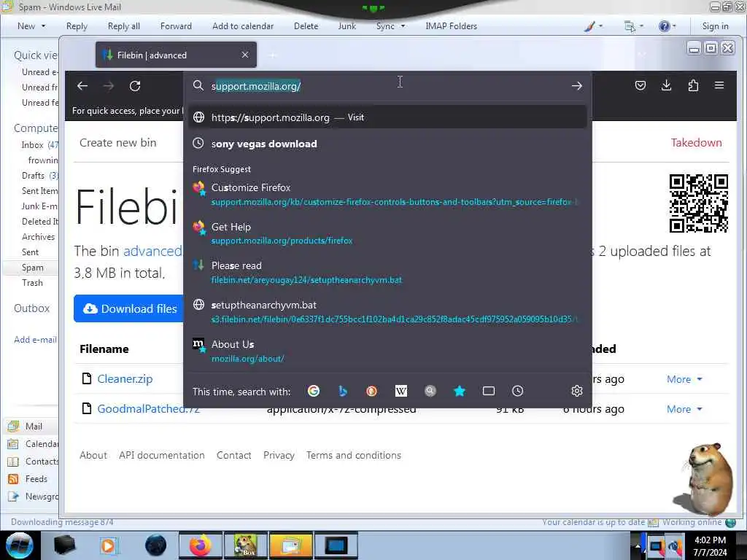Select Trash folder in Live Mail
The width and height of the screenshot is (747, 560).
[x=32, y=283]
